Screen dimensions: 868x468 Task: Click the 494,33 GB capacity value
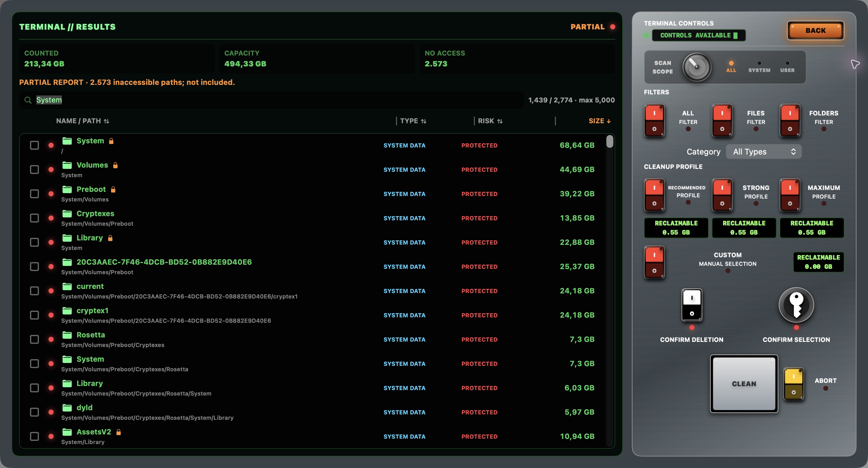point(245,64)
